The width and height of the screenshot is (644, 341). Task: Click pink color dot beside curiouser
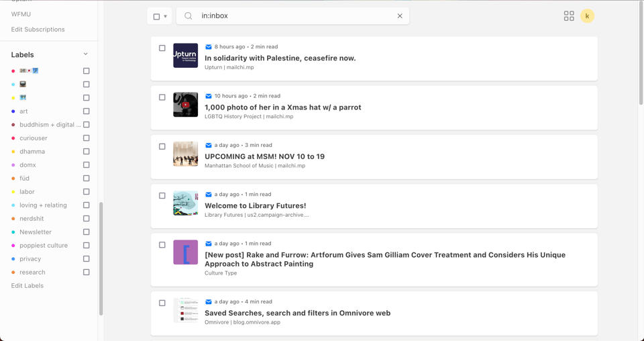[13, 138]
